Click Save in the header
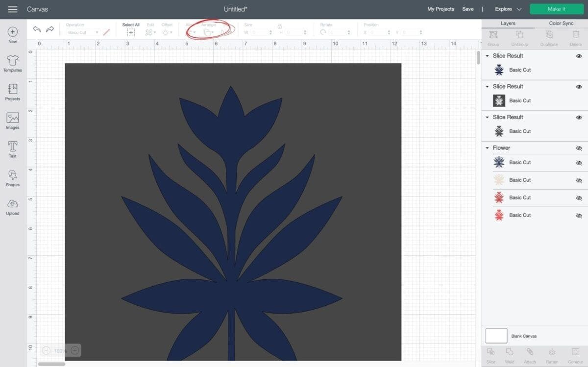Viewport: 588px width, 367px height. pyautogui.click(x=468, y=9)
